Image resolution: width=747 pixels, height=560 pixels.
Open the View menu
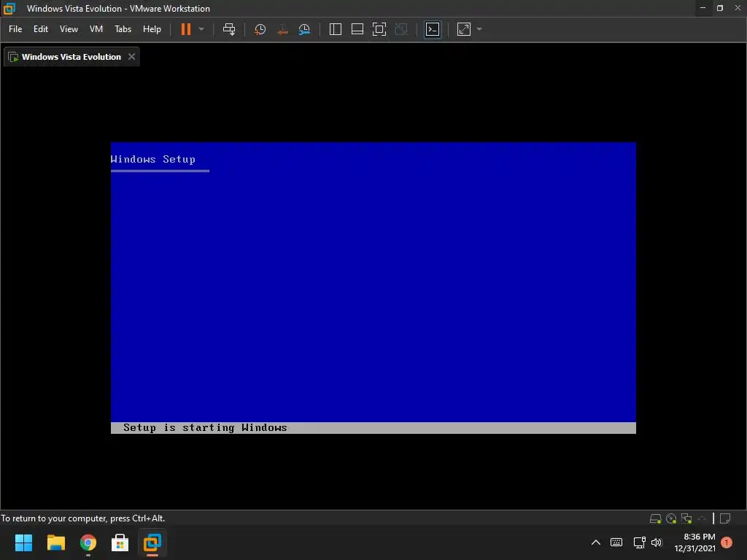click(x=69, y=29)
